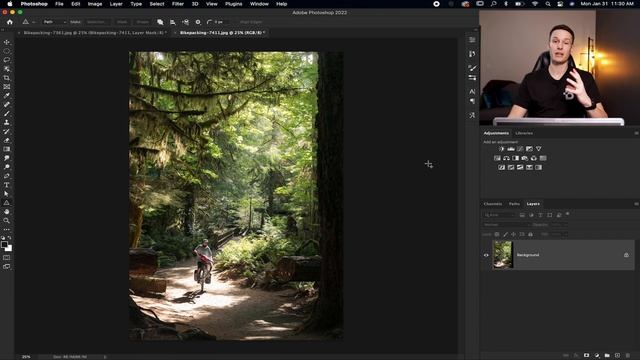Viewport: 640px width, 360px height.
Task: Add an Invert adjustment
Action: pos(502,167)
